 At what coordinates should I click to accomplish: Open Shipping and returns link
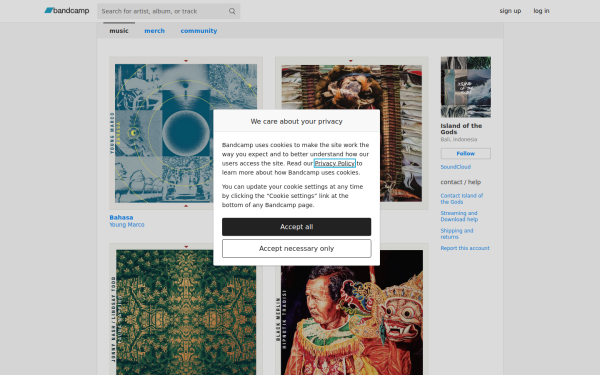[457, 234]
